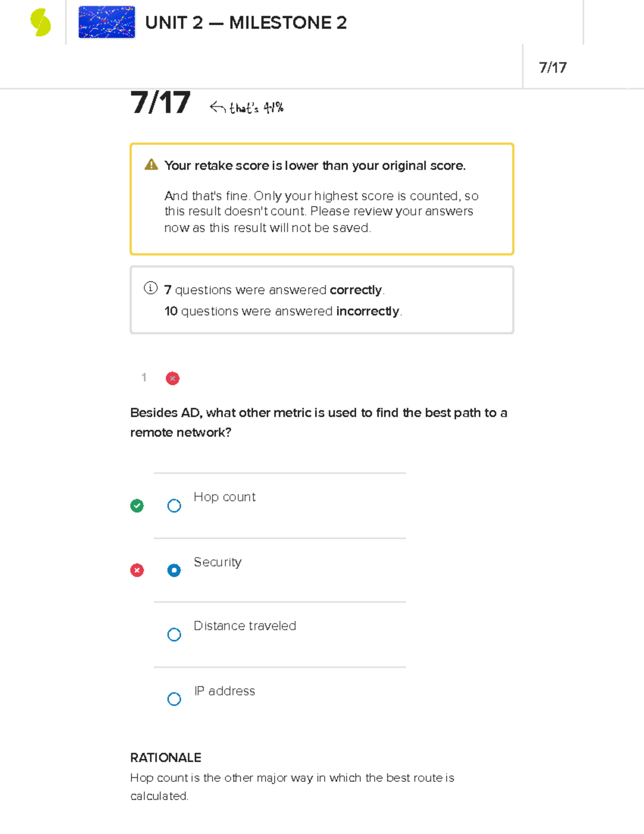Click the Sophia logo icon
This screenshot has width=644, height=834.
tap(40, 23)
